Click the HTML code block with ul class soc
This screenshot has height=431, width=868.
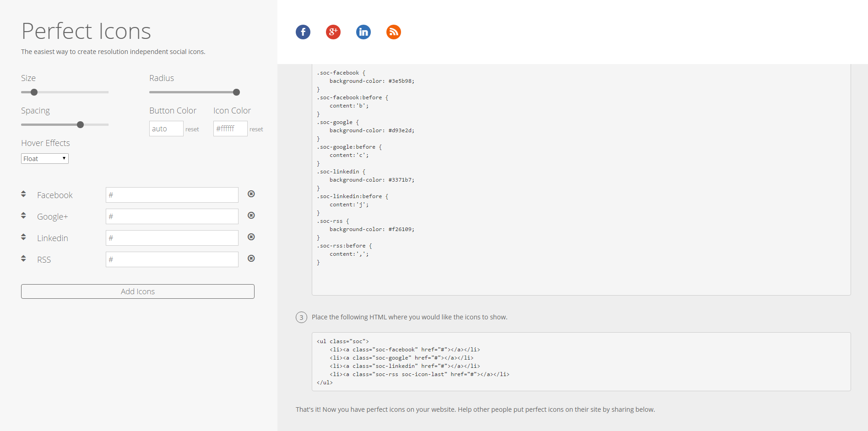tap(581, 361)
